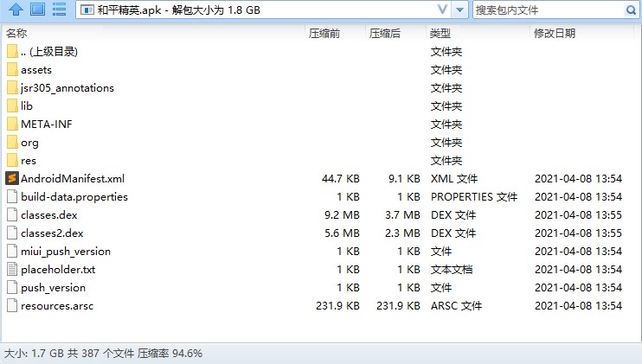
Task: Click the 9.2 MB size of classes.dex
Action: (342, 214)
